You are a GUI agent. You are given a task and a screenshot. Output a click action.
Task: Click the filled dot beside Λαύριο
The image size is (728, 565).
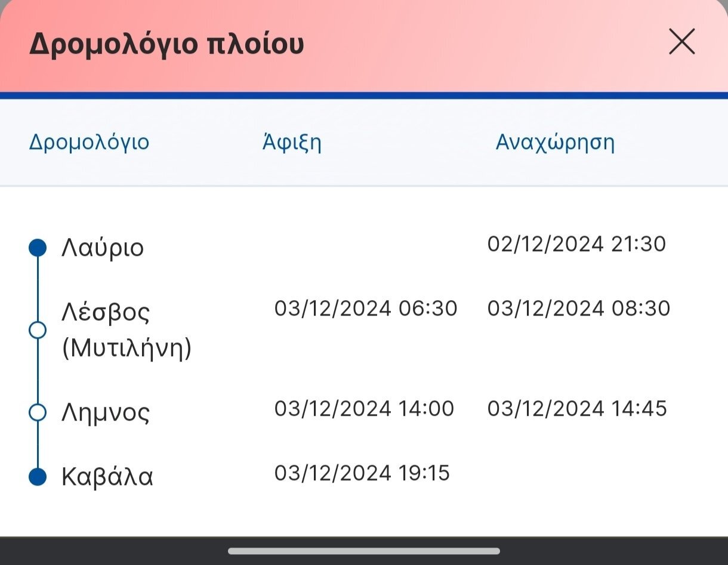tap(38, 248)
